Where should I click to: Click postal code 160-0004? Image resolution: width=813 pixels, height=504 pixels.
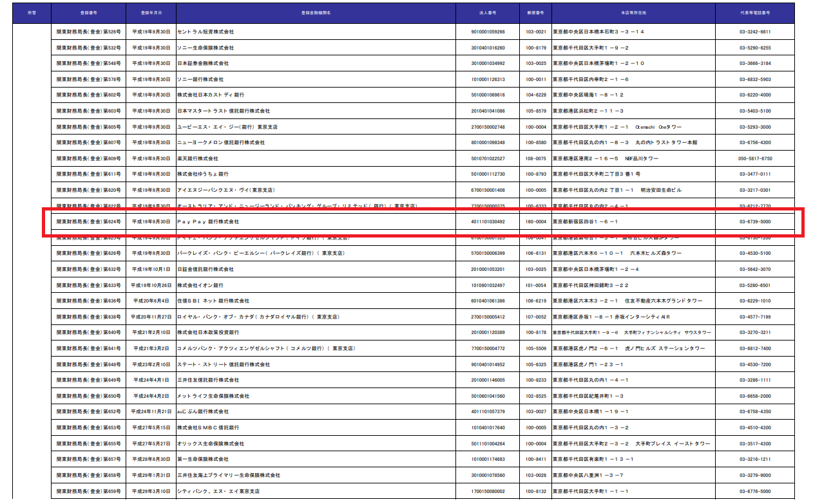click(x=535, y=221)
